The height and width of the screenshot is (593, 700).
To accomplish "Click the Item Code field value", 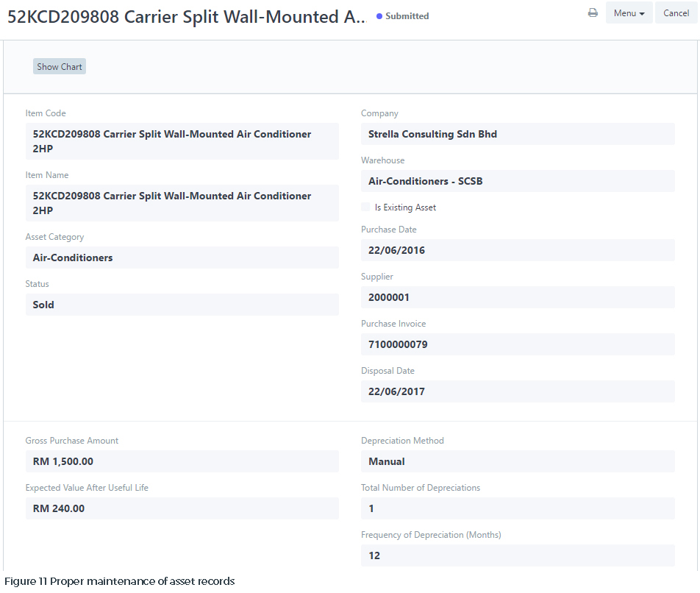I will coord(182,141).
